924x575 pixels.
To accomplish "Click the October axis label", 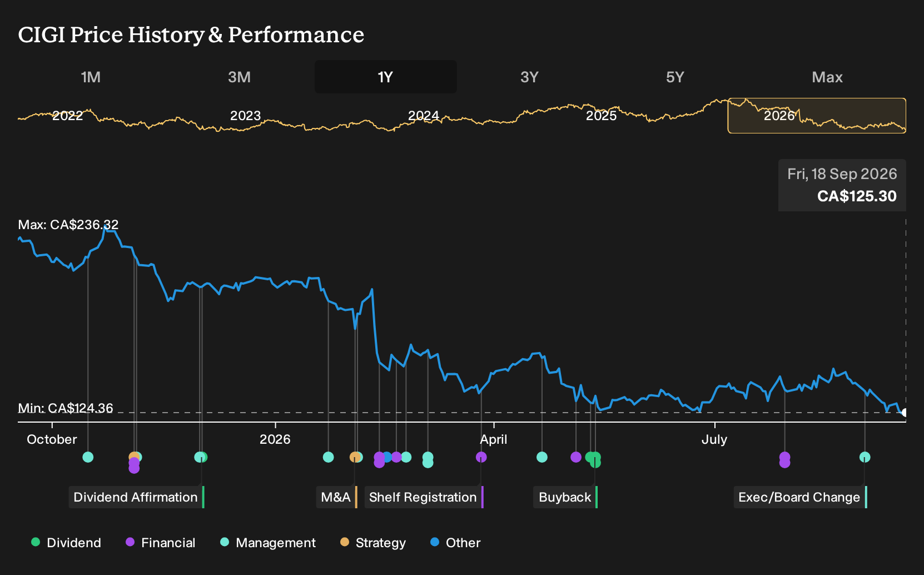I will point(52,439).
